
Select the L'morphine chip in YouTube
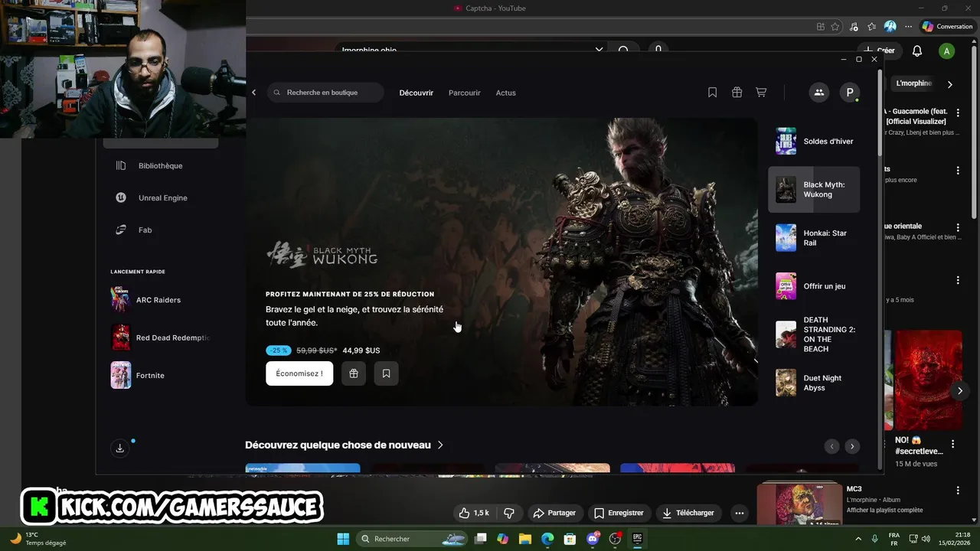913,83
